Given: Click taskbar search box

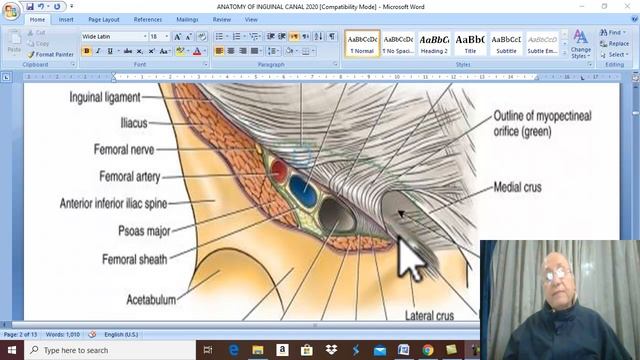Looking at the screenshot, I should (x=110, y=350).
